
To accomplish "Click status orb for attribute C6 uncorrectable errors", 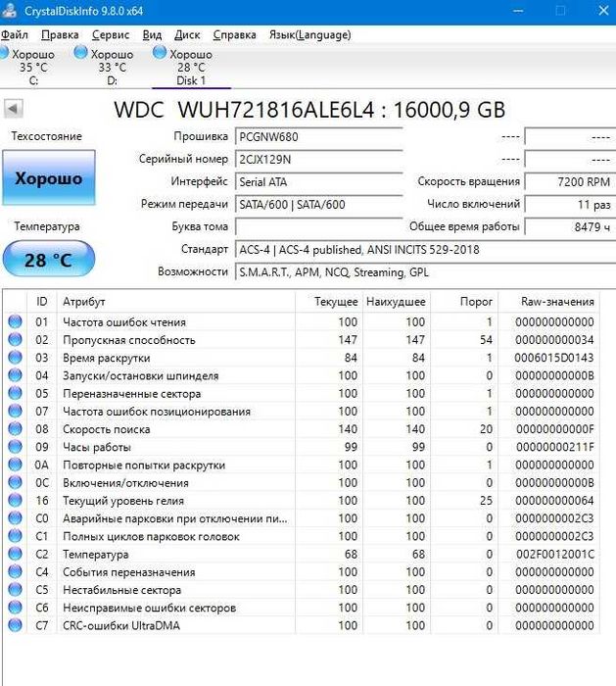I will tap(16, 608).
